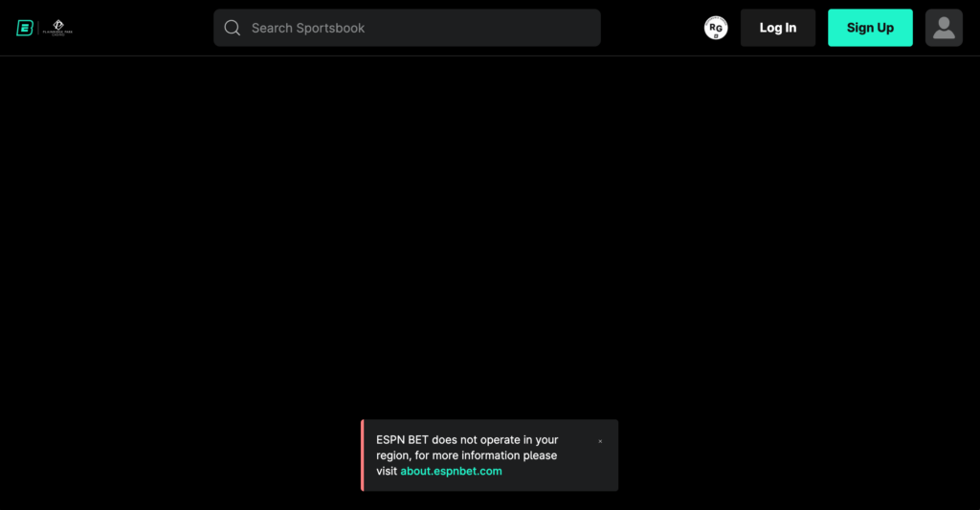Click the search magnifier icon
The image size is (980, 510).
coord(232,28)
